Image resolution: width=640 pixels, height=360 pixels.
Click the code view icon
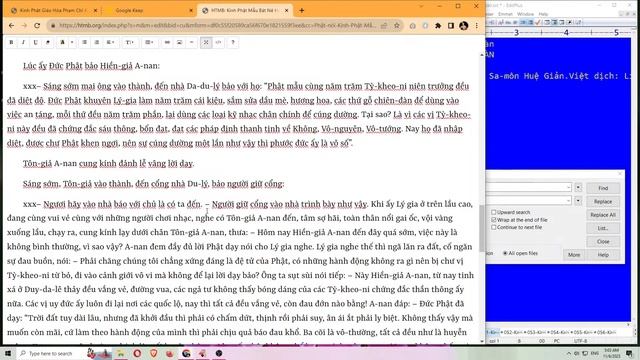click(218, 42)
